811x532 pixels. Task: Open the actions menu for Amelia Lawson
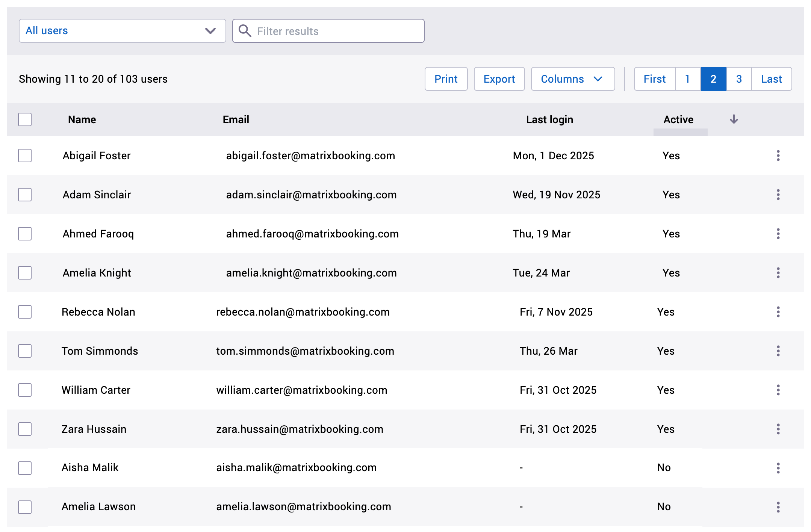tap(778, 507)
